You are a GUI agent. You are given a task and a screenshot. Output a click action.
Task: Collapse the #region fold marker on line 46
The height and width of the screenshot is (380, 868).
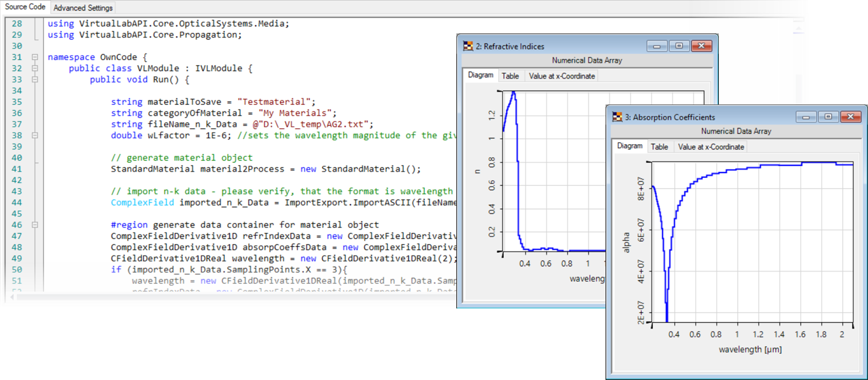[35, 225]
